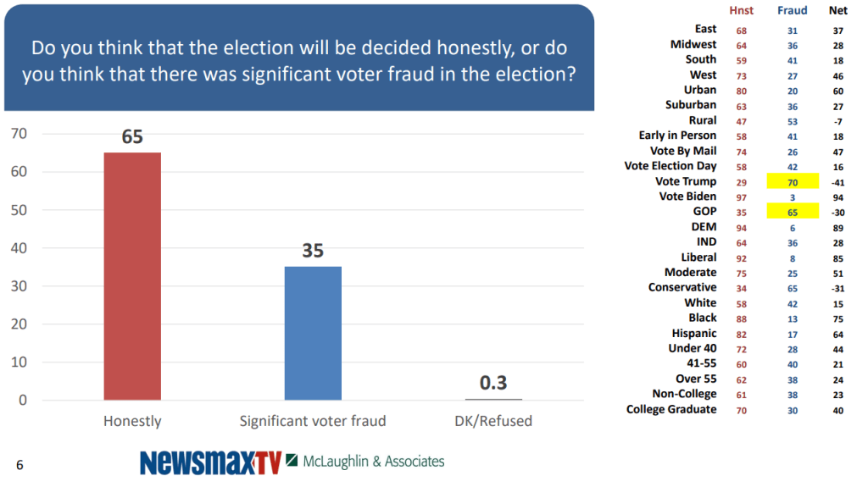
Task: Click the Net column header
Action: point(837,11)
